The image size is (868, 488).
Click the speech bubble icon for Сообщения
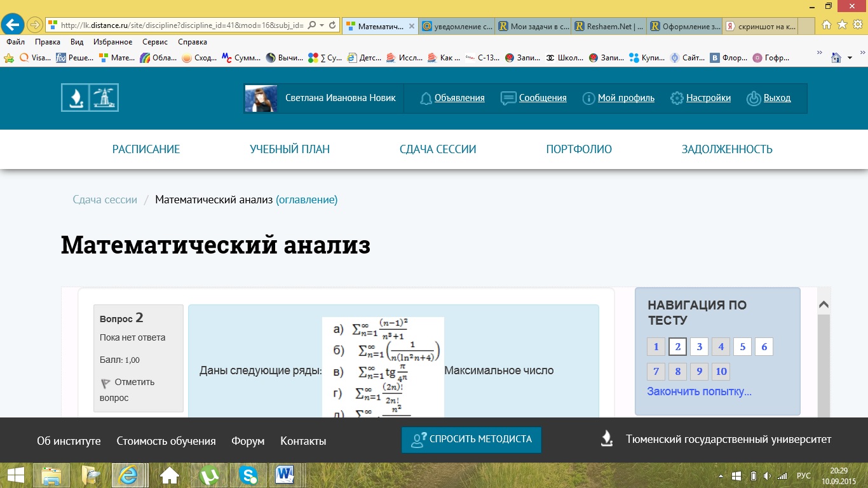(x=508, y=98)
